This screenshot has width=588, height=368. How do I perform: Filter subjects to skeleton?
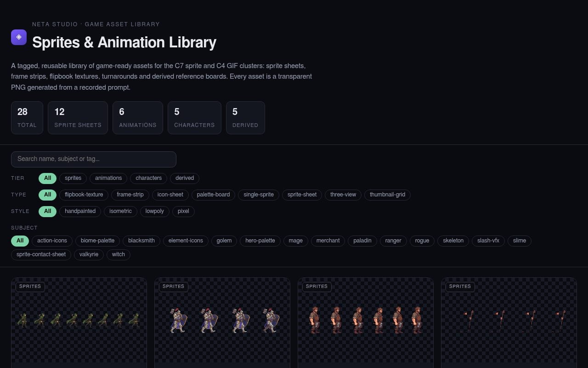click(453, 241)
